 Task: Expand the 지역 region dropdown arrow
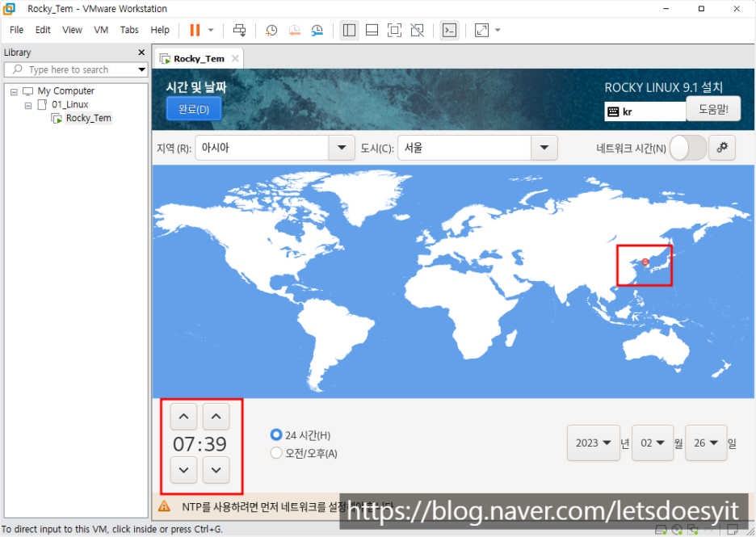coord(342,148)
